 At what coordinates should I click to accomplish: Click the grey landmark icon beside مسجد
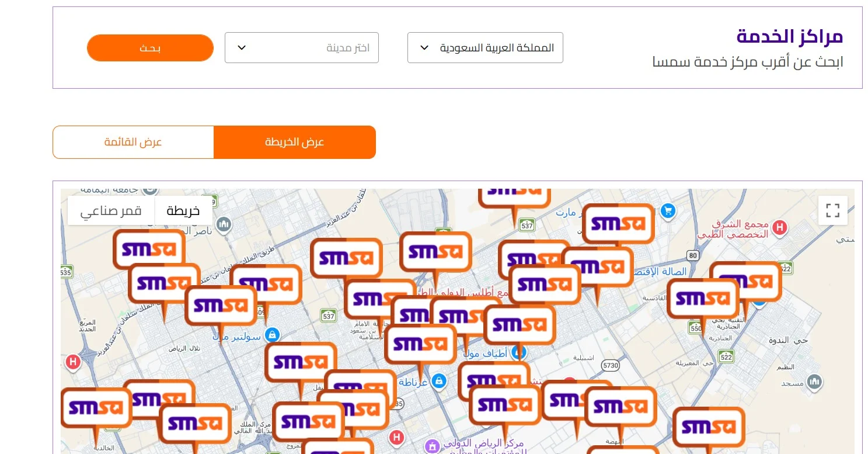click(815, 383)
